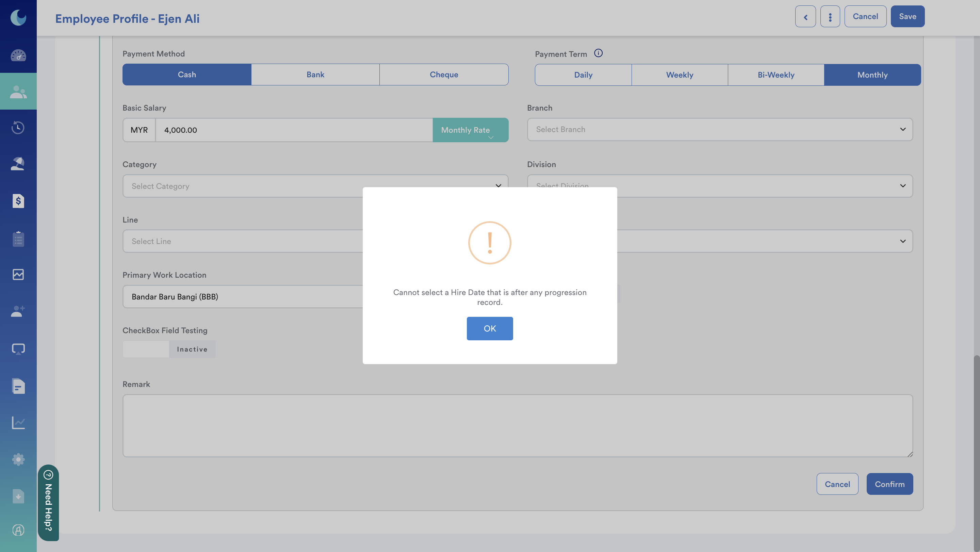Image resolution: width=980 pixels, height=552 pixels.
Task: Open the leave beach umbrella icon
Action: (x=18, y=164)
